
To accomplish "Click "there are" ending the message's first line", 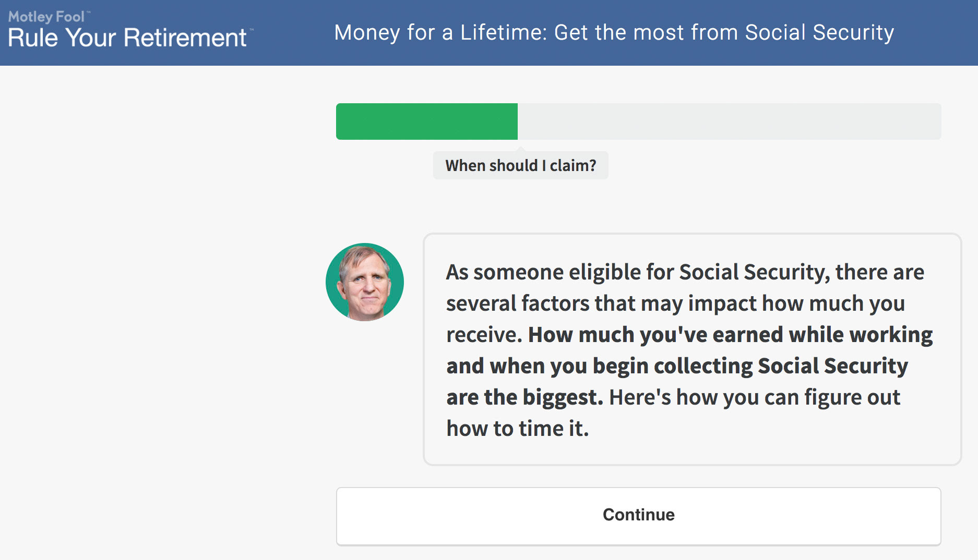I will click(879, 272).
